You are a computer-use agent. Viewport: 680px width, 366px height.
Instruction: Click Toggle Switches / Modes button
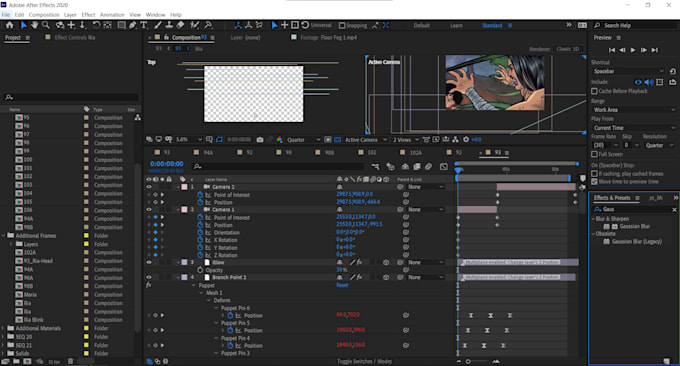(364, 361)
